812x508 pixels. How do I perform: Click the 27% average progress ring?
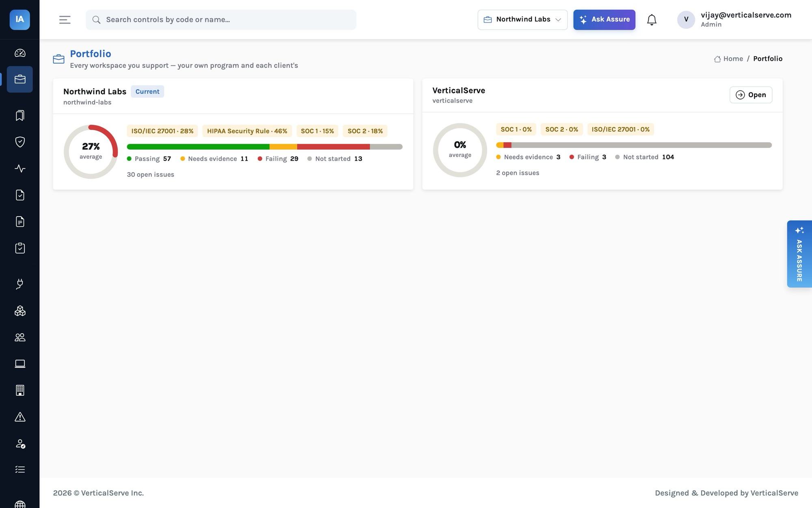tap(91, 152)
